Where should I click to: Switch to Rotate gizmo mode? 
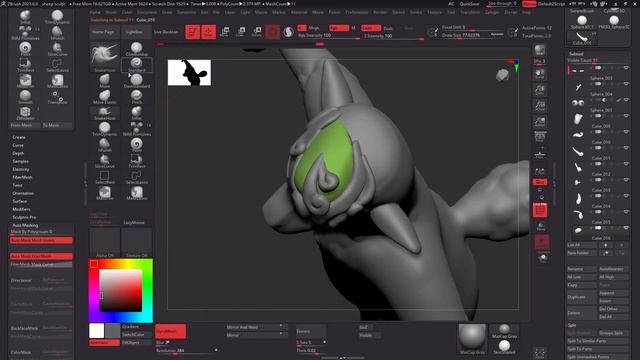257,31
